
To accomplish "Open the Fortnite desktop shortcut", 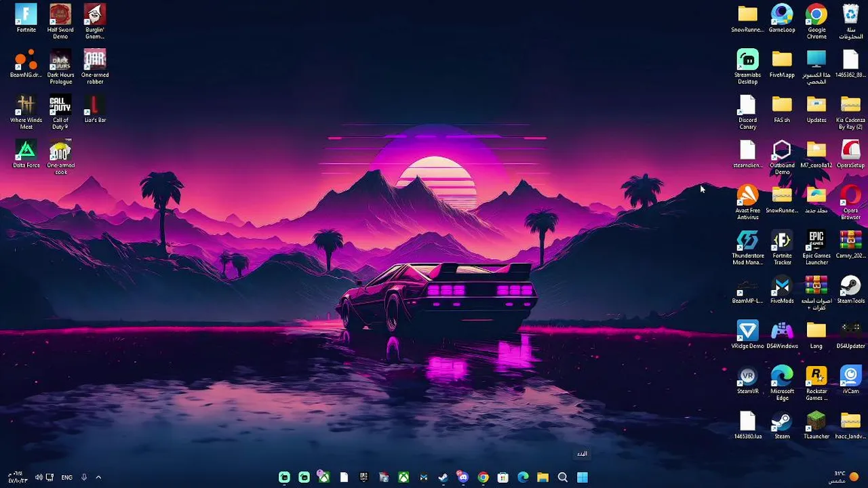I will pos(26,18).
